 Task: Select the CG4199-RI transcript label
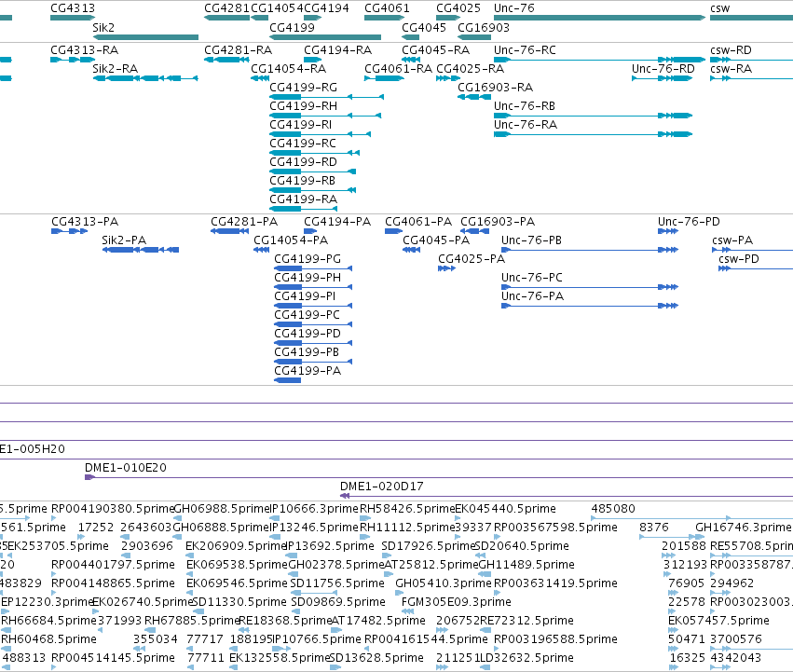pos(301,125)
